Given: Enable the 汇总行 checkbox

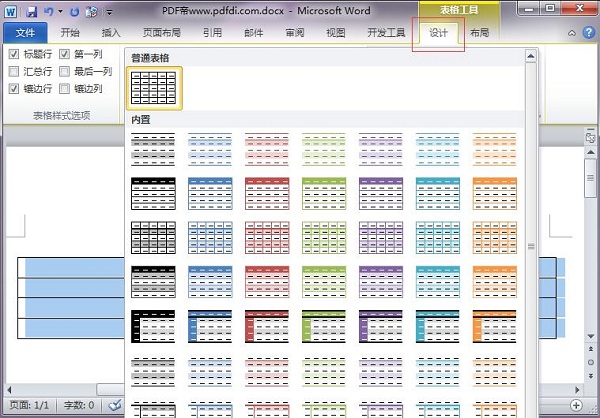Looking at the screenshot, I should (x=14, y=71).
